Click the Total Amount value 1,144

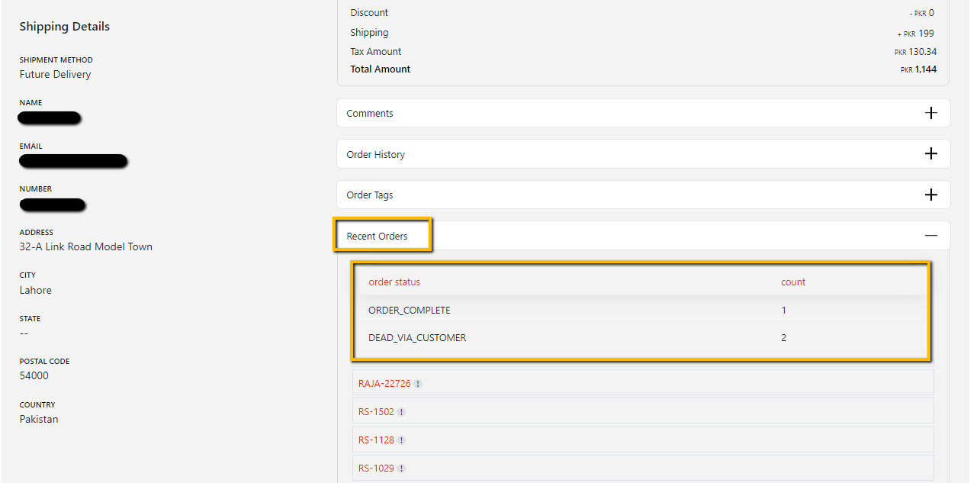(925, 69)
